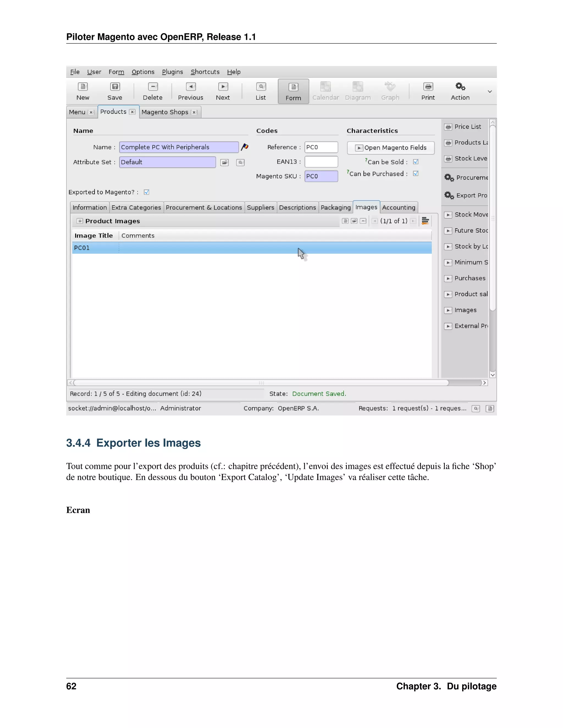Image resolution: width=563 pixels, height=728 pixels.
Task: Open the Suppliers tab
Action: click(x=261, y=207)
